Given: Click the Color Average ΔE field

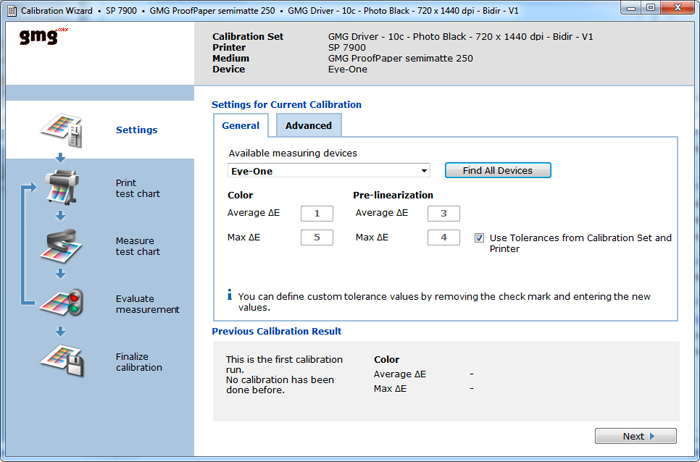Looking at the screenshot, I should click(x=317, y=213).
